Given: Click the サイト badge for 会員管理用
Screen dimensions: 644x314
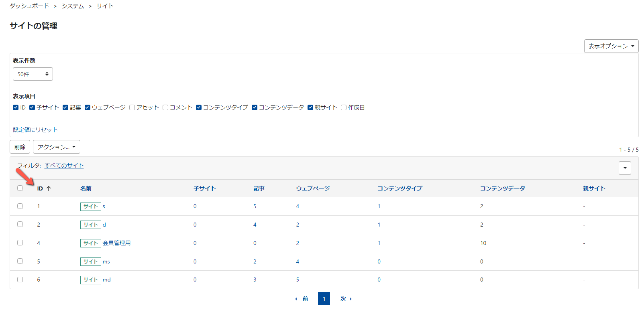Looking at the screenshot, I should (90, 243).
